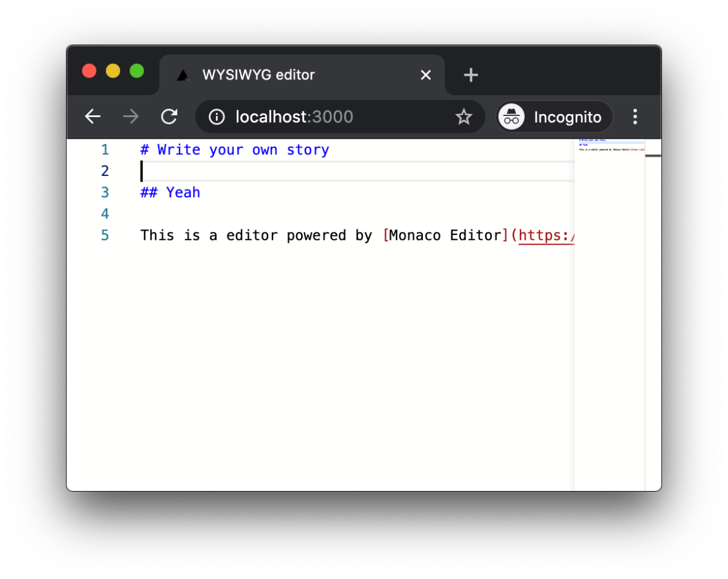Open the Incognito profile badge
Image resolution: width=728 pixels, height=579 pixels.
(555, 117)
